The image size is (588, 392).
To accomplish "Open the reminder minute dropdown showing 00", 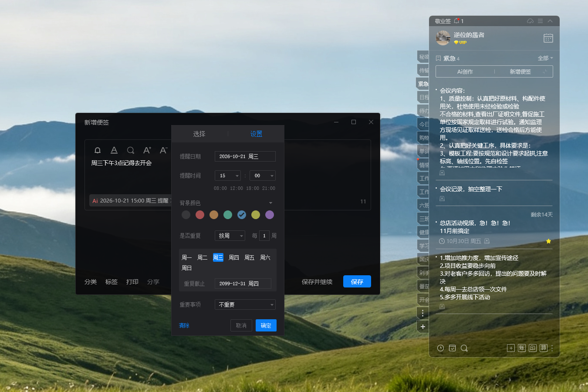I will tap(263, 176).
